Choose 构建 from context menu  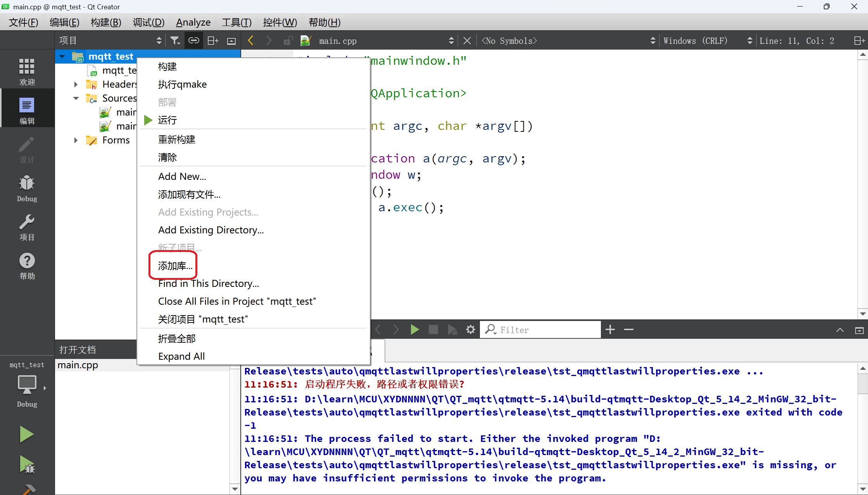(254, 67)
